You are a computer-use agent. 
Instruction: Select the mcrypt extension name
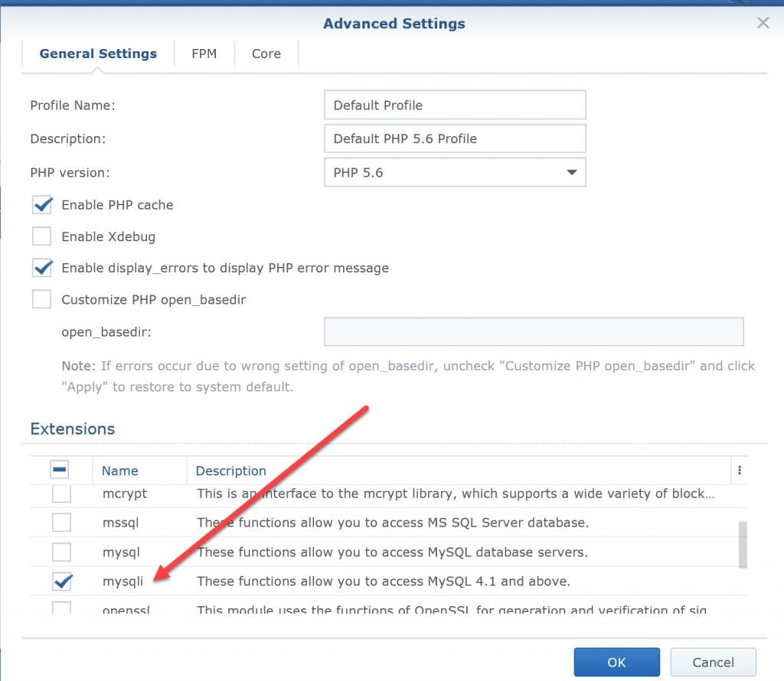[x=125, y=494]
